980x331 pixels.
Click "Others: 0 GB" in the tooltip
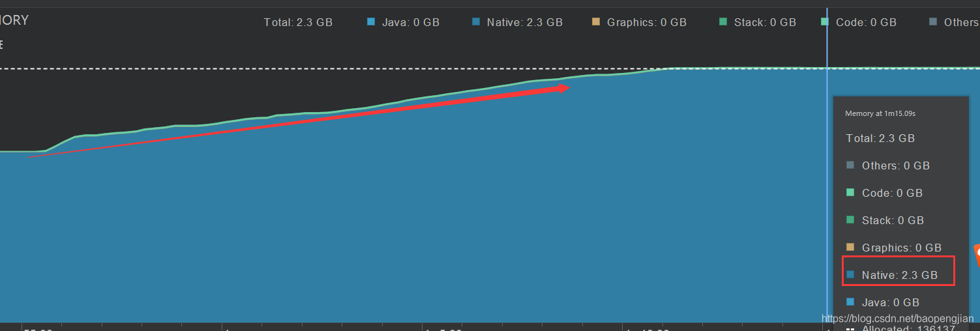[x=895, y=165]
